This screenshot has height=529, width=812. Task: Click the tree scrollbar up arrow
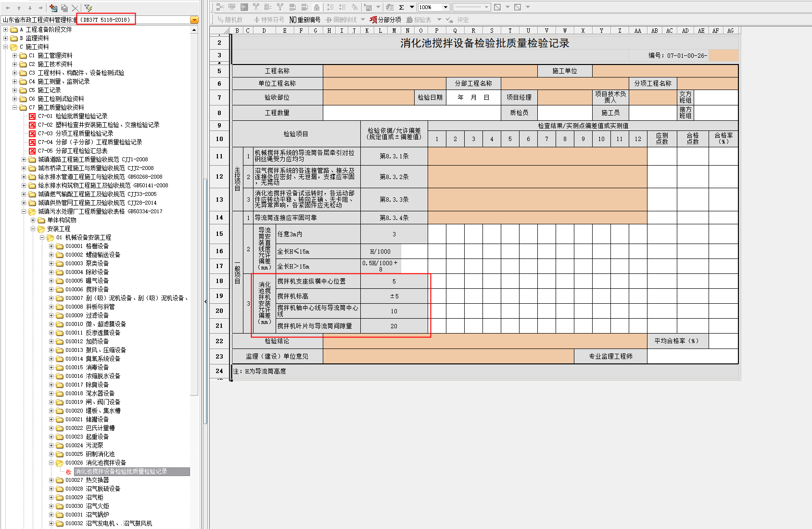[194, 30]
